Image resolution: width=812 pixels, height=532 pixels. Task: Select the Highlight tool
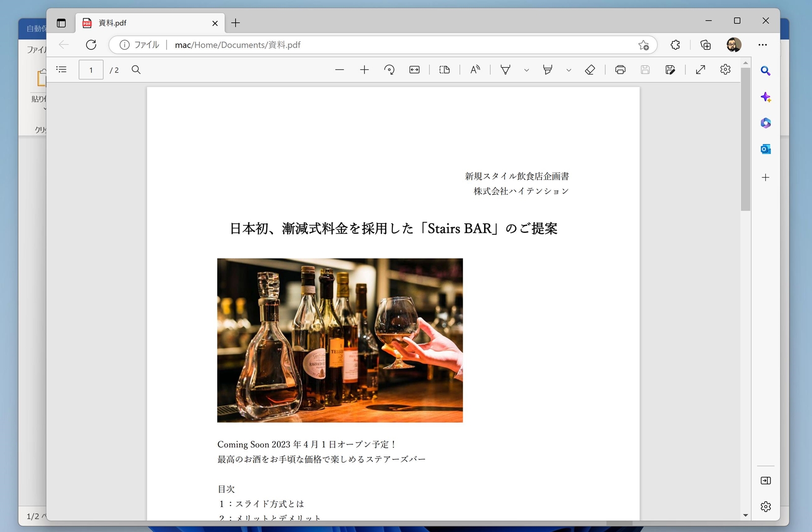548,69
